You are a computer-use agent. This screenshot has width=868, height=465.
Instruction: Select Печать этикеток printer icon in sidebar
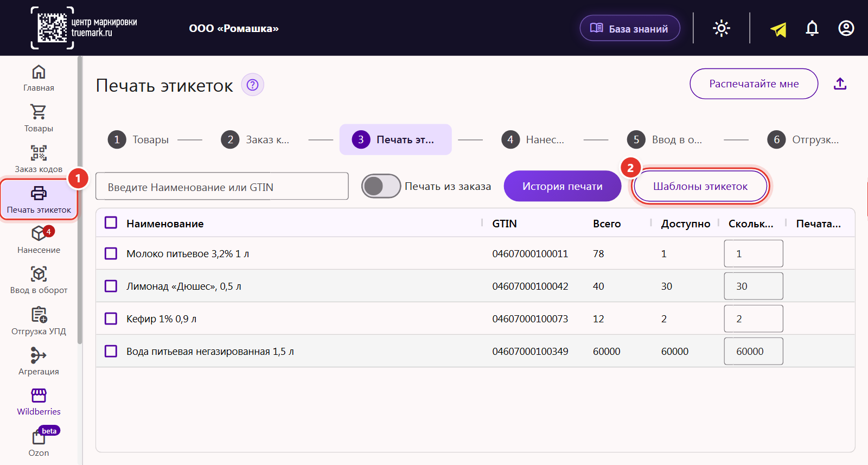[x=39, y=193]
